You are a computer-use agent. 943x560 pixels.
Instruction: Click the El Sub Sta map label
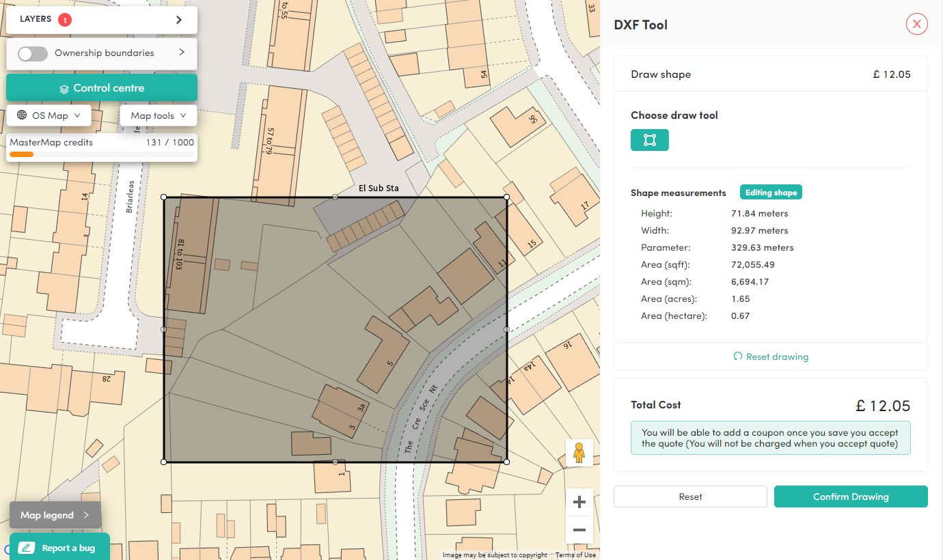pyautogui.click(x=379, y=188)
